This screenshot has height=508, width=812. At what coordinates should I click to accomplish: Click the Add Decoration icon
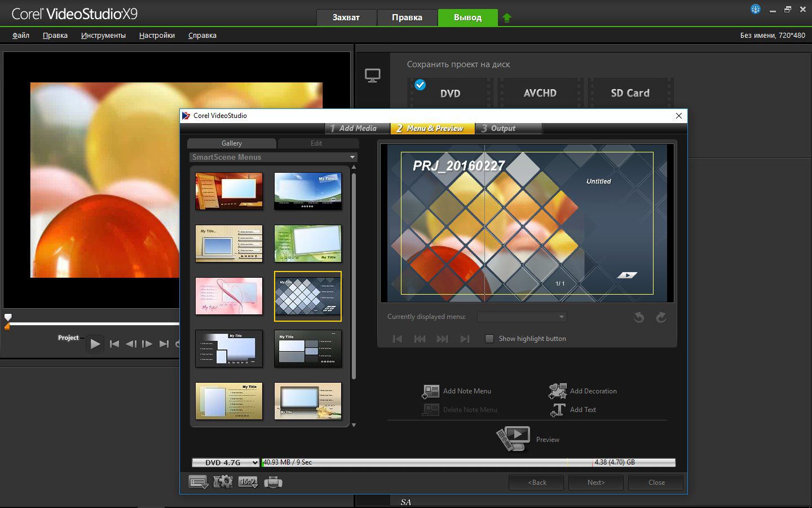click(x=558, y=391)
